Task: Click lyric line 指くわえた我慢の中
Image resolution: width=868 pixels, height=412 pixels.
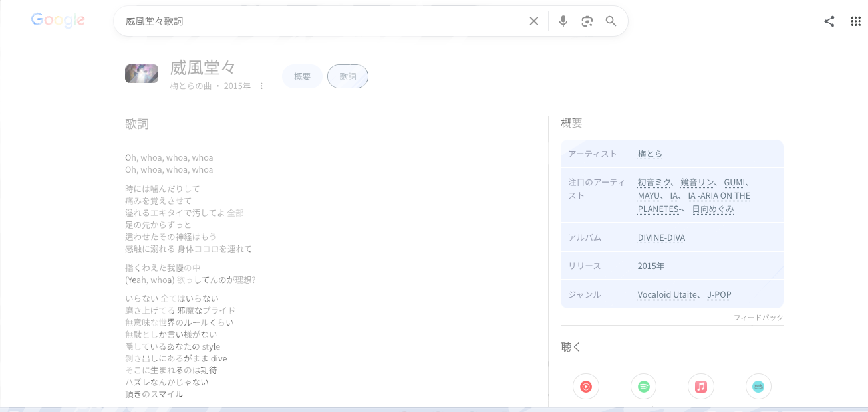Action: pyautogui.click(x=162, y=268)
